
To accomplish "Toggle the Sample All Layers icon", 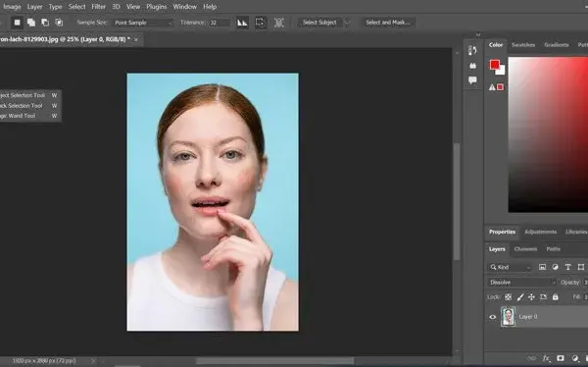I will click(278, 23).
